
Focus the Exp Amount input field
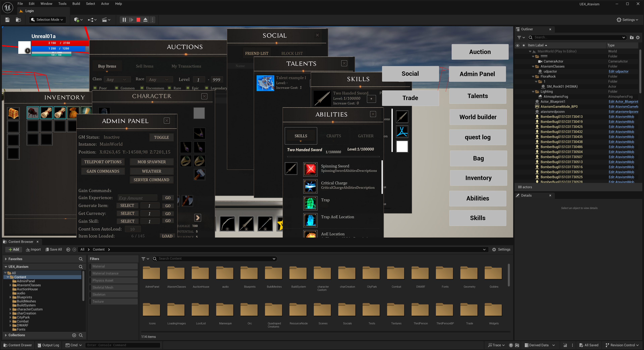pyautogui.click(x=138, y=198)
